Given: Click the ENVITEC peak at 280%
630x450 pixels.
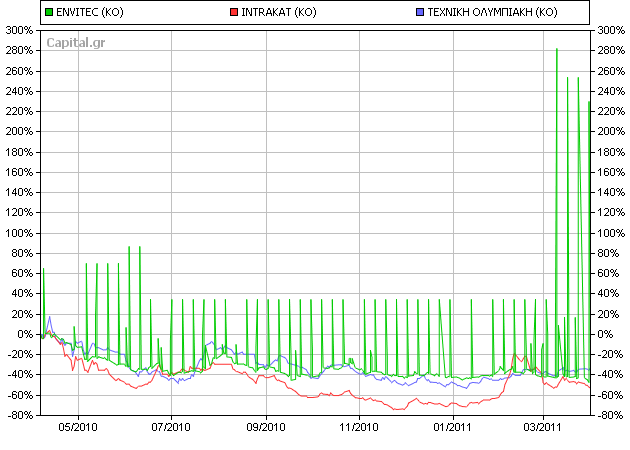Looking at the screenshot, I should tap(556, 49).
